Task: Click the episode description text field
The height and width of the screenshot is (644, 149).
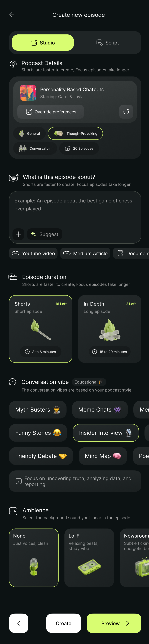Action: (x=75, y=217)
